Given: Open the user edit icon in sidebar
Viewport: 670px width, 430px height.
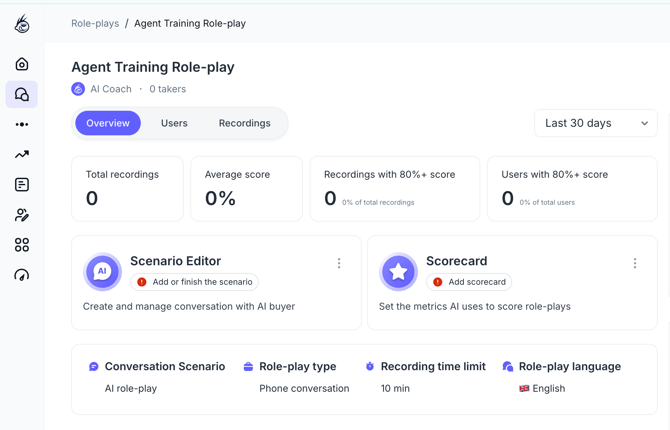Looking at the screenshot, I should point(22,215).
